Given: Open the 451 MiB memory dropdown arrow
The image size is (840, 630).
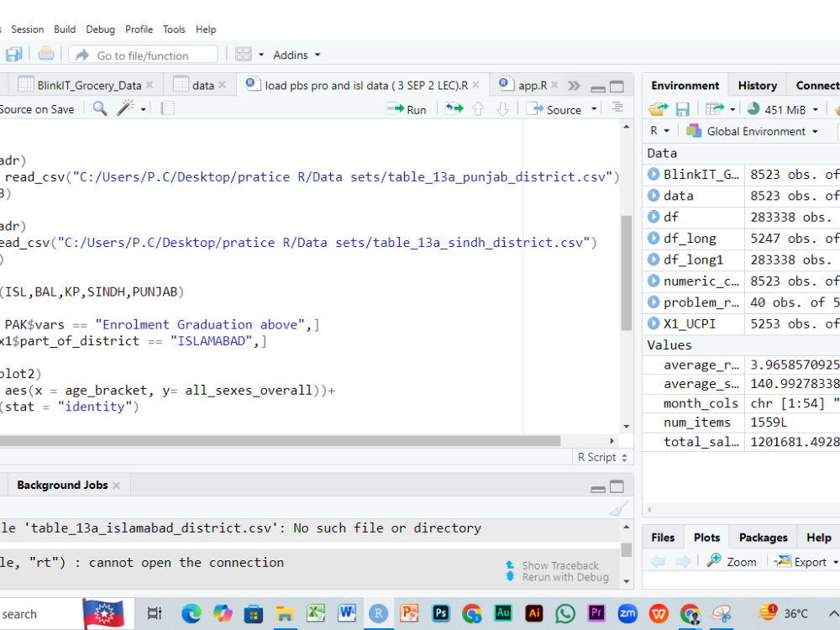Looking at the screenshot, I should pos(816,110).
